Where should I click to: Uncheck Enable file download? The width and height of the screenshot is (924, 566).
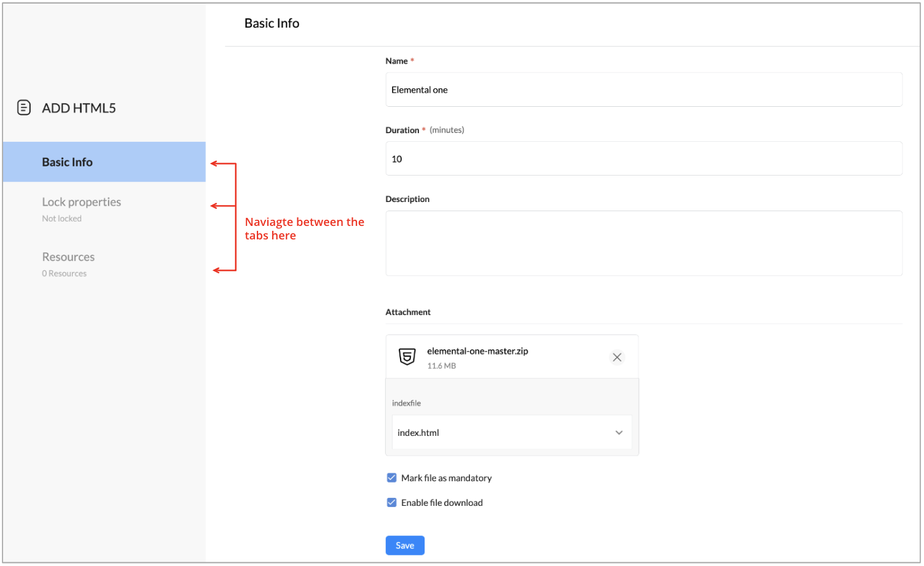pos(391,503)
